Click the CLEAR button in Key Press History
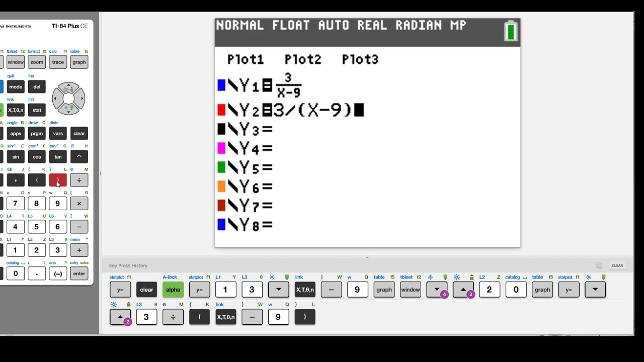Screen dimensions: 644x362 point(617,265)
